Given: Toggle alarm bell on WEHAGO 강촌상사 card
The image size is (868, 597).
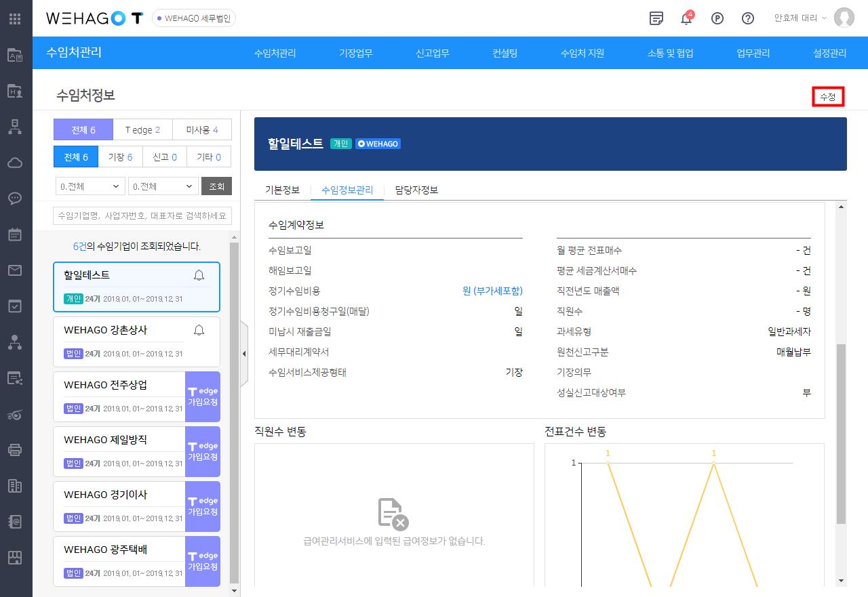Looking at the screenshot, I should click(x=199, y=330).
